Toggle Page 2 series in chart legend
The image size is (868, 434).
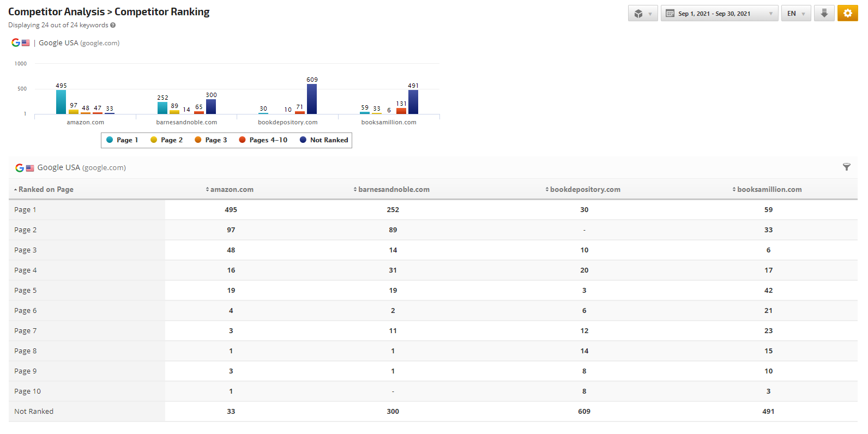pos(166,140)
